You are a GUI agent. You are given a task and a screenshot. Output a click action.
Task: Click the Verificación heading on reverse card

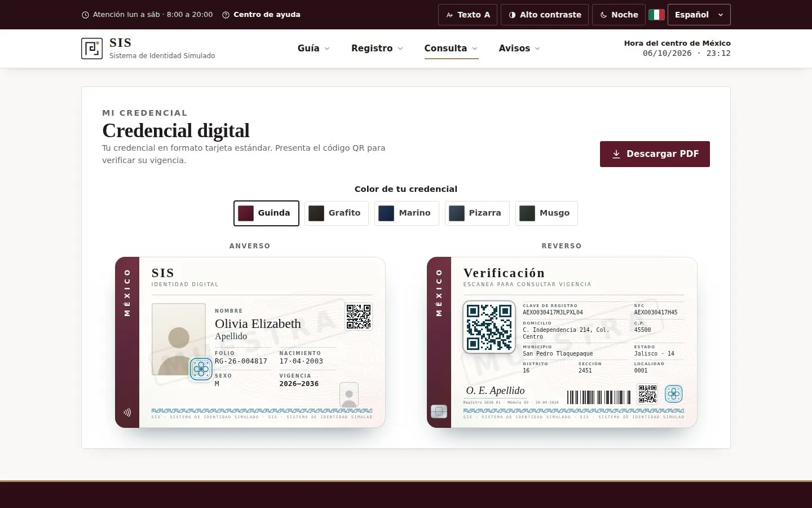click(504, 273)
